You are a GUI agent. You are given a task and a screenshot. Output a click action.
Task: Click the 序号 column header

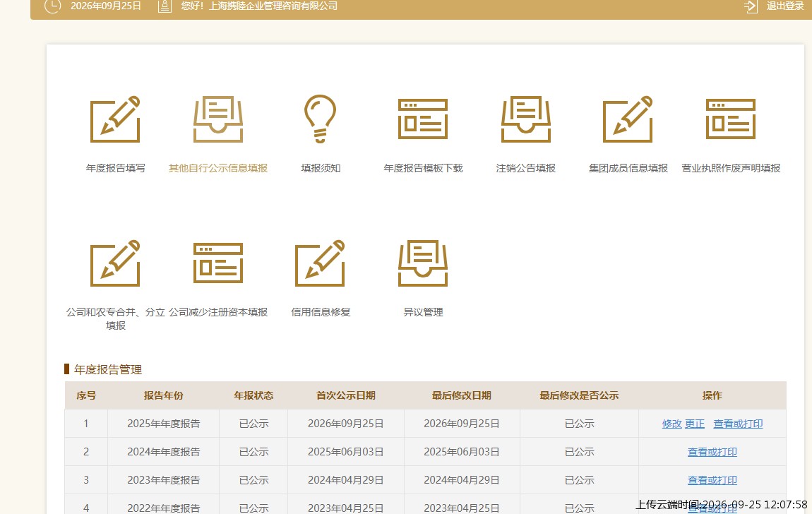[x=86, y=395]
